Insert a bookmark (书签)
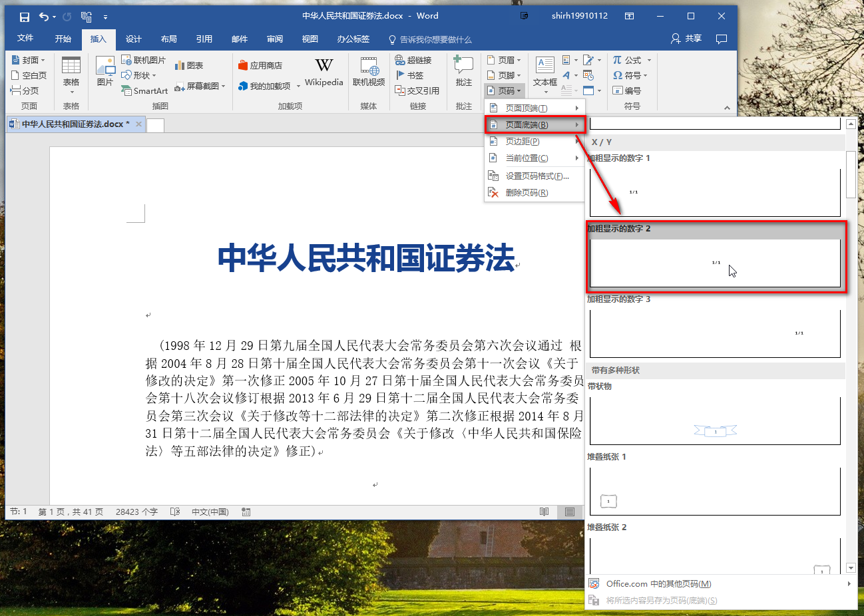Viewport: 864px width, 616px height. 410,75
